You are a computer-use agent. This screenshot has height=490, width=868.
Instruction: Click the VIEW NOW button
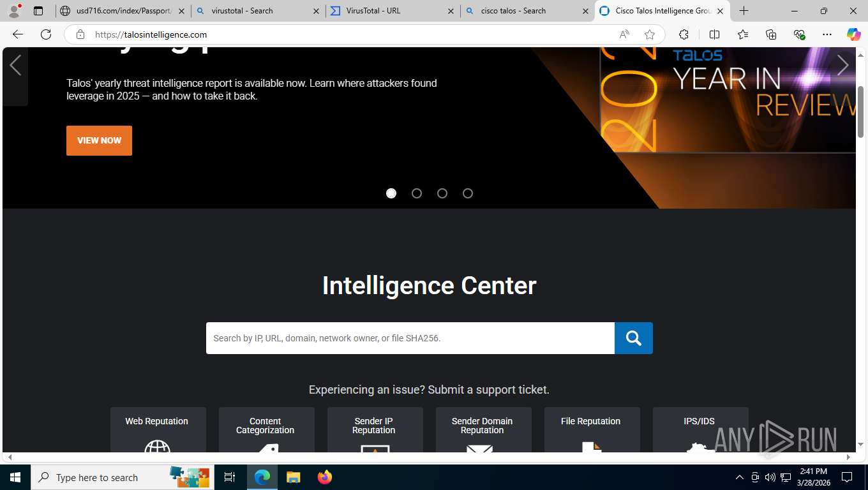pyautogui.click(x=99, y=140)
